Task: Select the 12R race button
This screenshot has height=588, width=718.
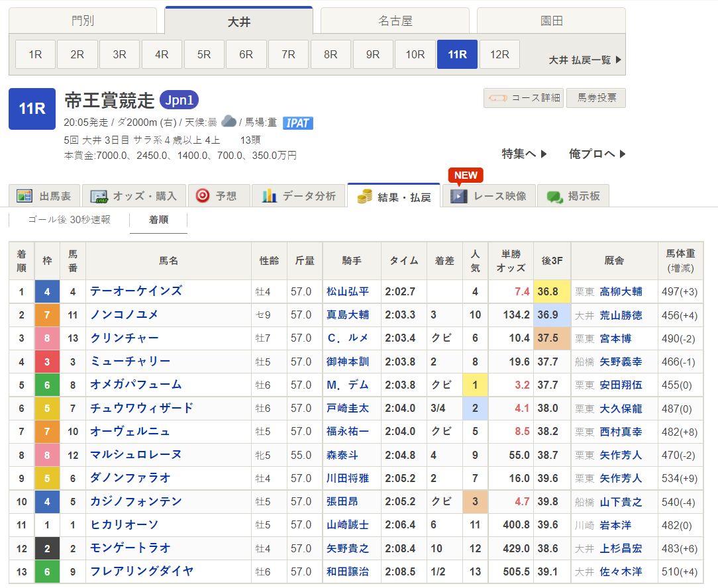Action: click(499, 54)
